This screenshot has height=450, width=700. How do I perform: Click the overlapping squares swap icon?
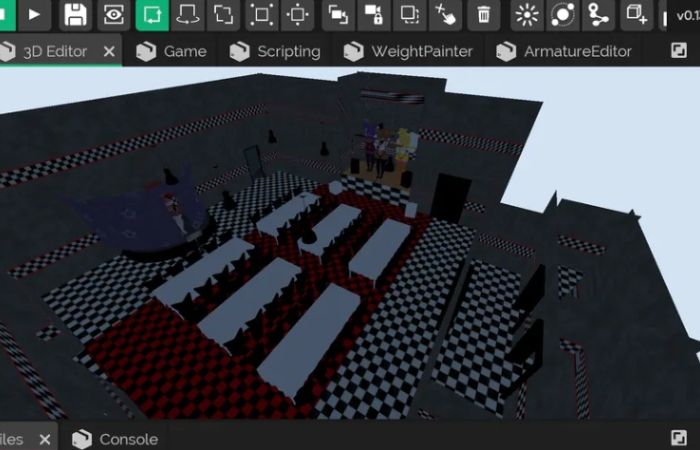pos(338,15)
